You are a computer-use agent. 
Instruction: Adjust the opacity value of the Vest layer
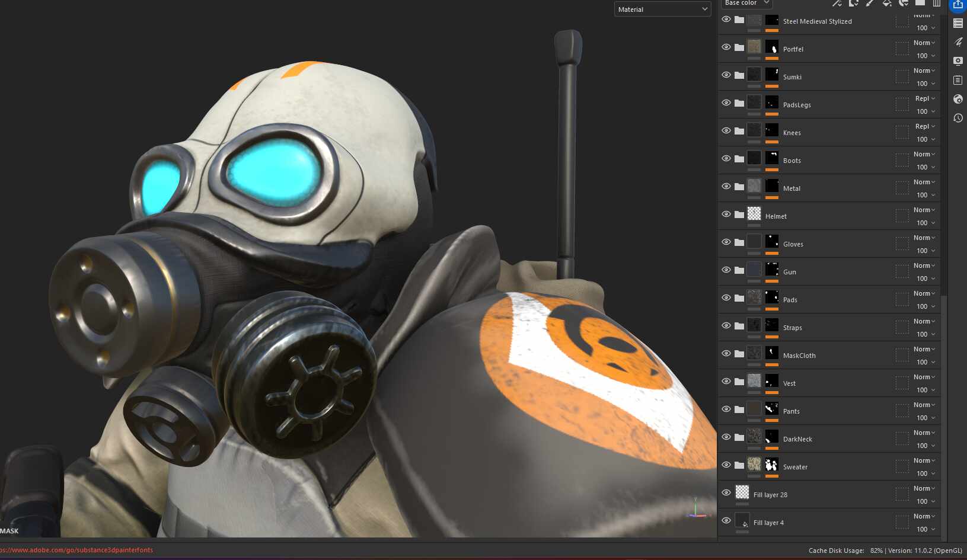click(x=923, y=390)
